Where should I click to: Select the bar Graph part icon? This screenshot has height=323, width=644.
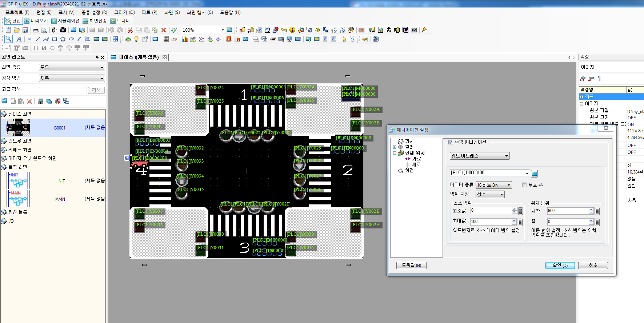click(x=185, y=39)
